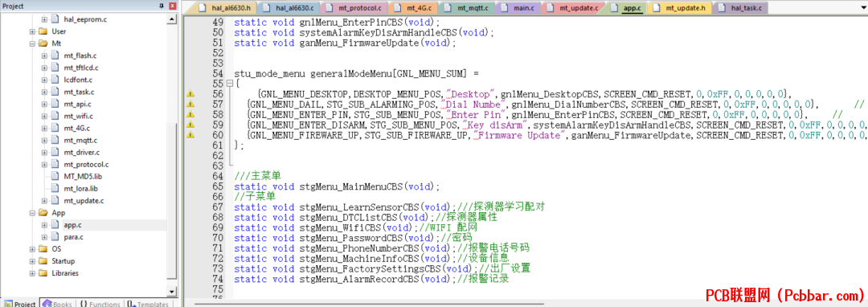This screenshot has height=307, width=868.
Task: Expand the mt_update.c node in tree
Action: [x=44, y=201]
